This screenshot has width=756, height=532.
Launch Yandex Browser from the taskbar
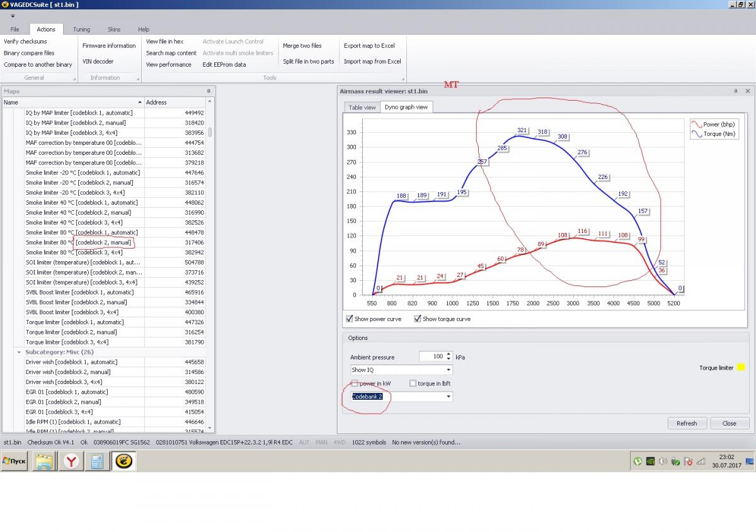click(x=71, y=461)
